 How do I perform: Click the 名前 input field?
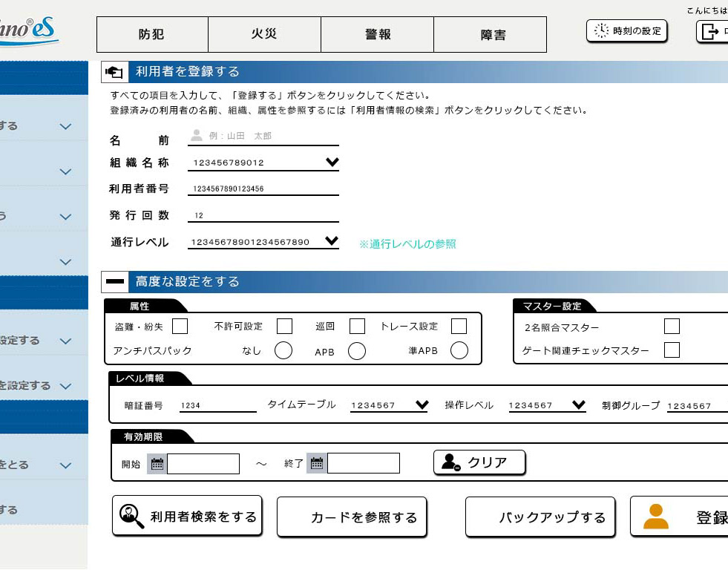pos(263,136)
